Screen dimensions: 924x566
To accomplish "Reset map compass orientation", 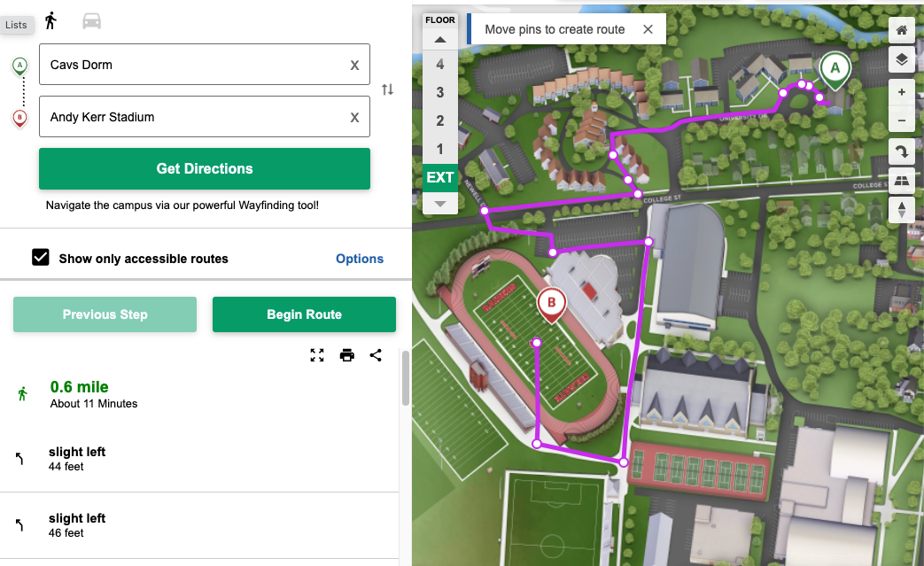I will click(902, 210).
